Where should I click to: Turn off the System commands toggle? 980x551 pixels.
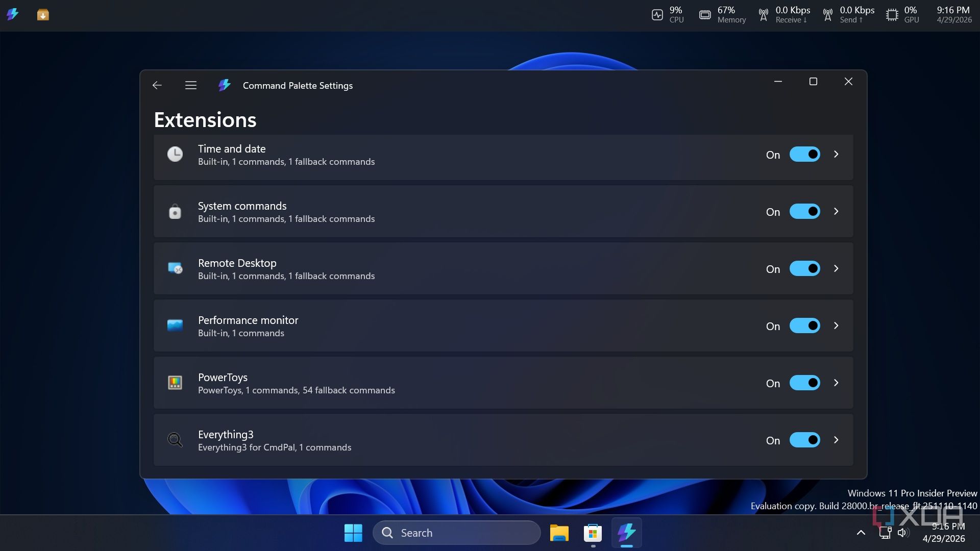(x=805, y=211)
